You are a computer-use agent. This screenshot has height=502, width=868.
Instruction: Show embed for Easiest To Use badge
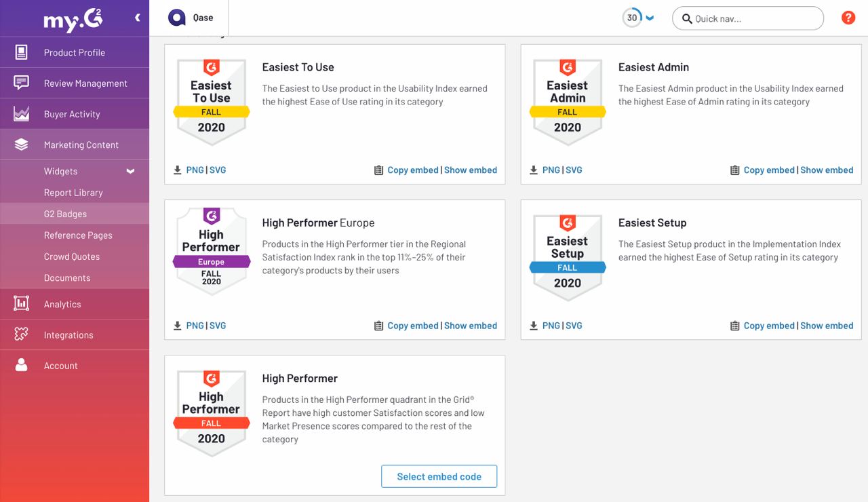point(471,170)
